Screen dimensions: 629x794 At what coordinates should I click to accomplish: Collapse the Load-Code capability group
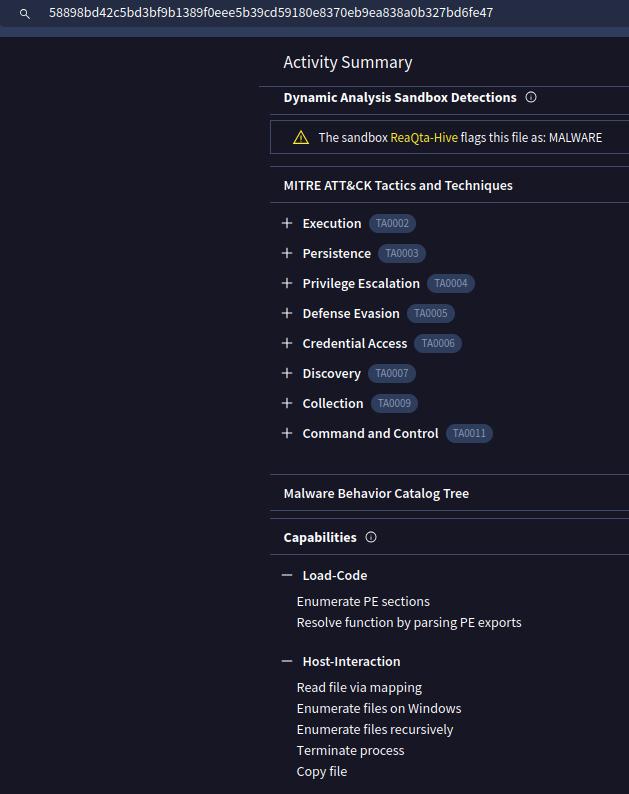(287, 575)
